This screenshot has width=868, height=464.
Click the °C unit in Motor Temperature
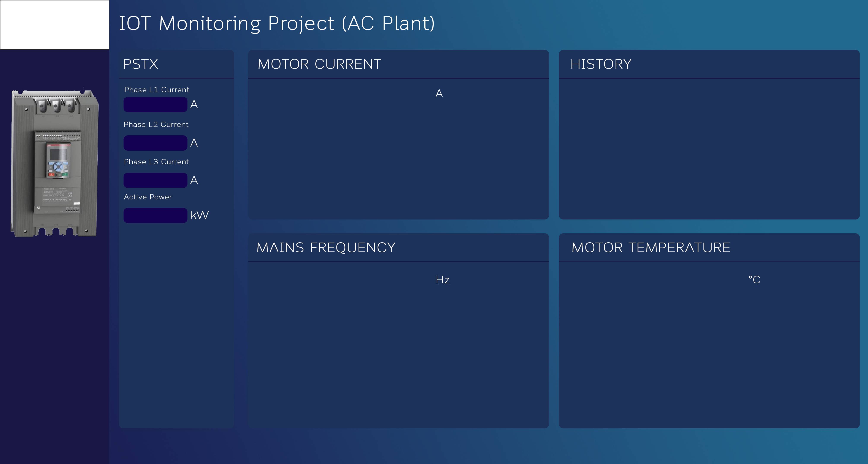coord(754,280)
